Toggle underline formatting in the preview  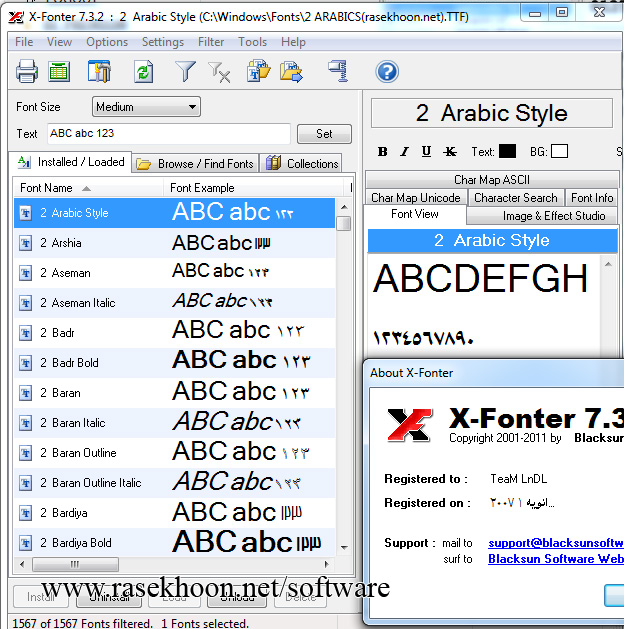[x=426, y=152]
